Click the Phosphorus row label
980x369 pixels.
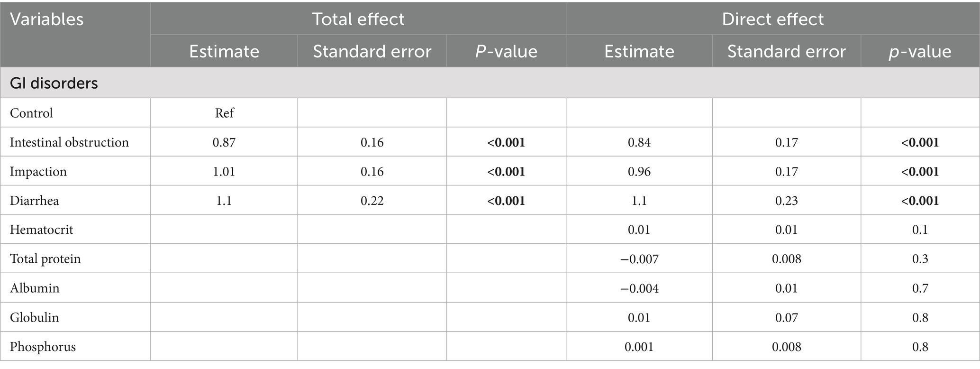43,347
